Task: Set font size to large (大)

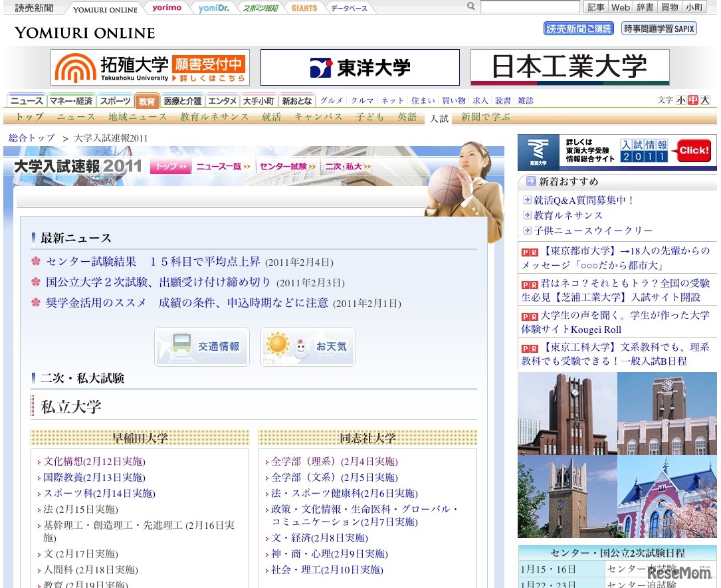Action: [705, 100]
